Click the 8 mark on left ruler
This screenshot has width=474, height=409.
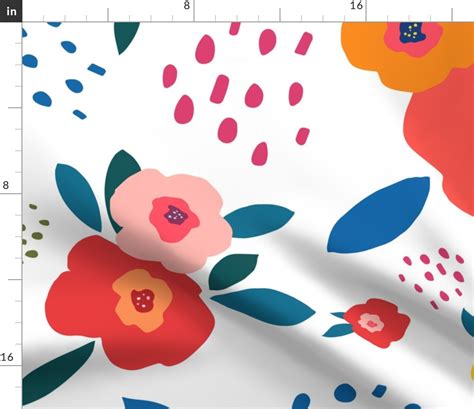[x=6, y=185]
